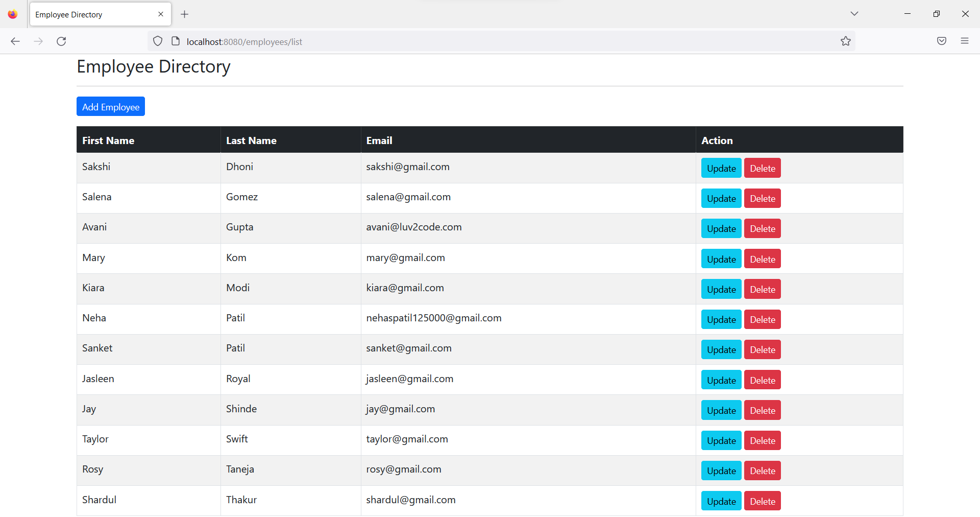
Task: Close the Employee Directory tab
Action: [161, 14]
